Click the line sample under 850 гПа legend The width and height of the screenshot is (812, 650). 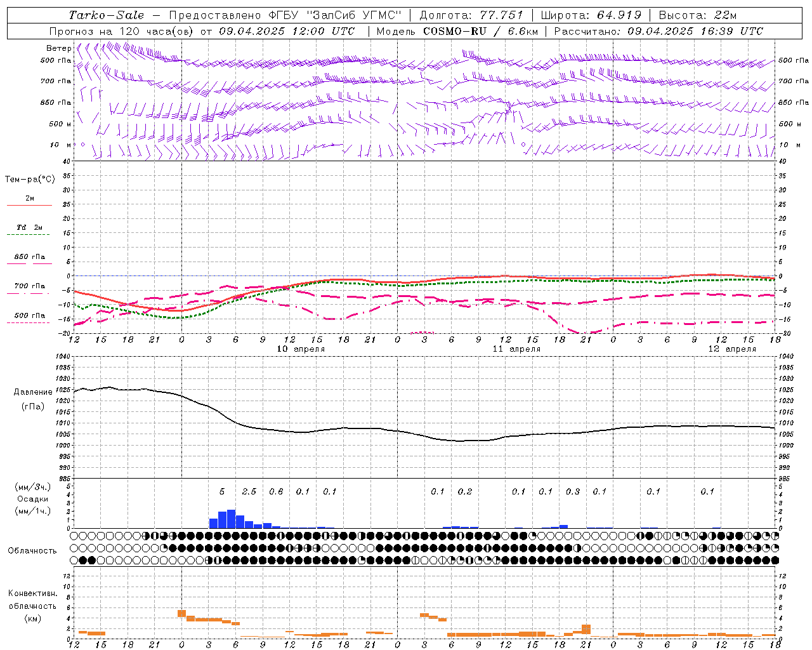tap(29, 263)
